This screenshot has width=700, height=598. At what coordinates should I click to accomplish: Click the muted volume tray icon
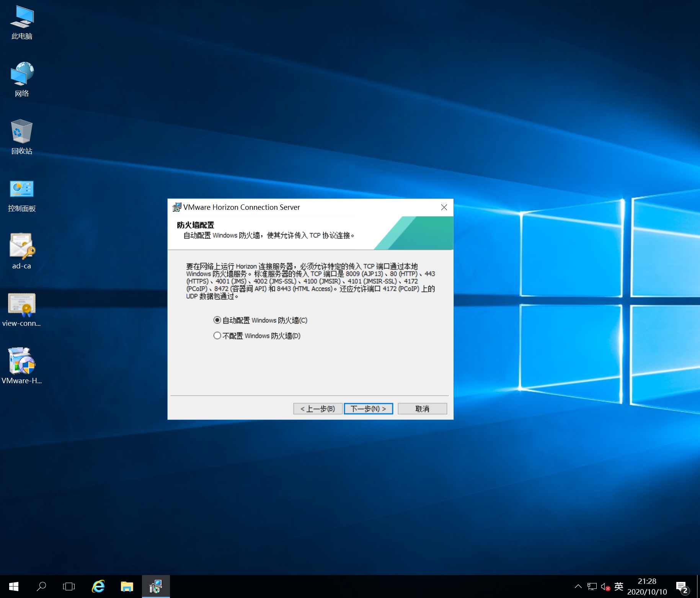click(x=605, y=587)
